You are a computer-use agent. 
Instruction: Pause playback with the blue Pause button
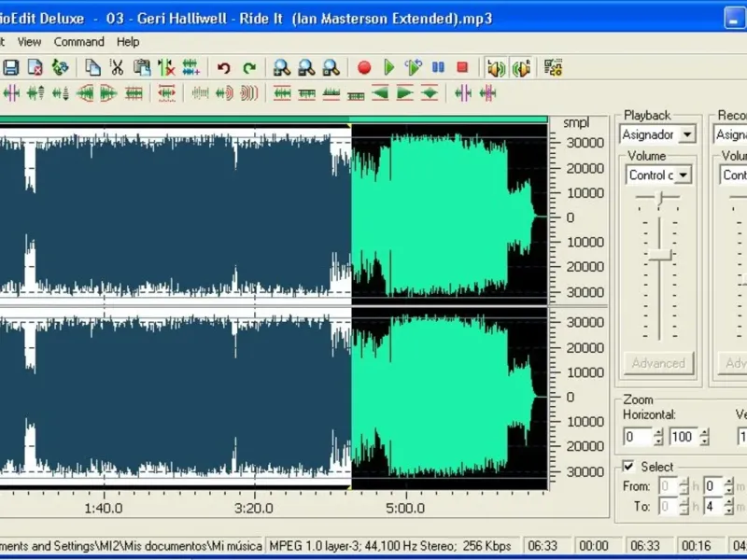(438, 67)
